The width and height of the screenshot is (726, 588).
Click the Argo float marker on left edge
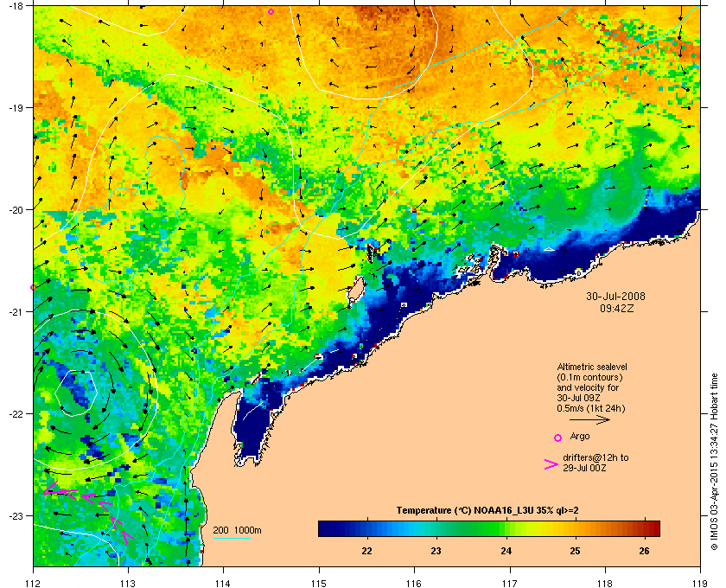coord(34,288)
